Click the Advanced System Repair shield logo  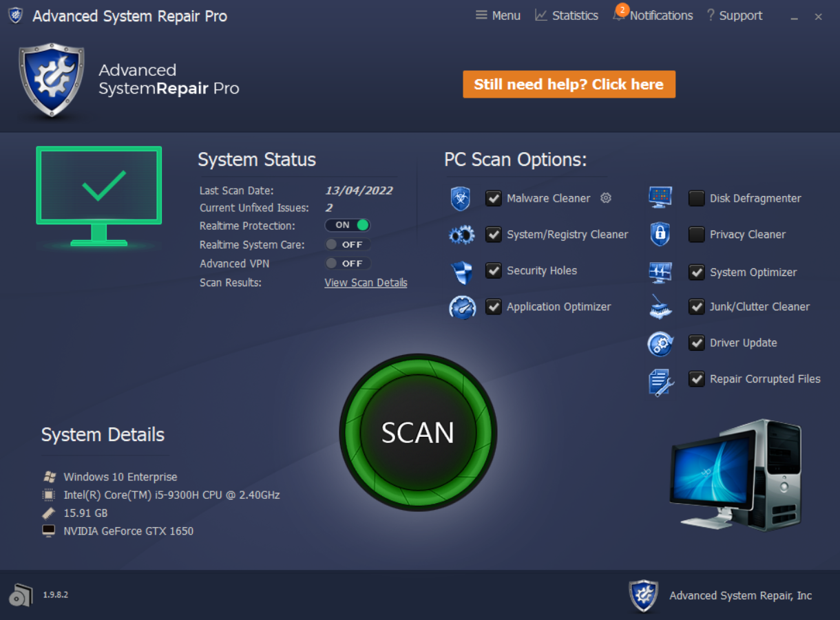(52, 81)
